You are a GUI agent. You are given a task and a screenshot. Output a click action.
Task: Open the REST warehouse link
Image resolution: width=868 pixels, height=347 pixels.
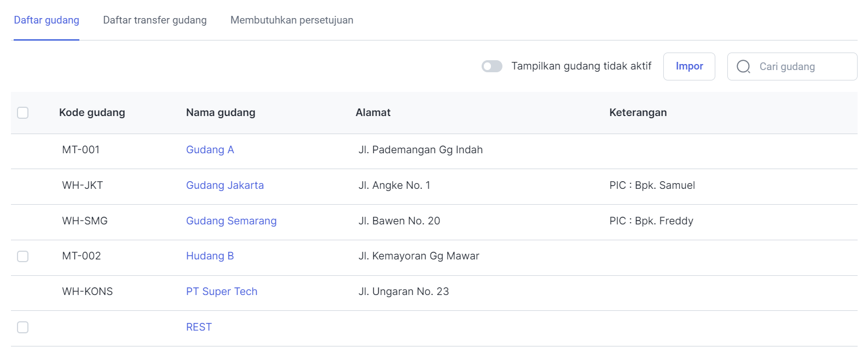199,327
